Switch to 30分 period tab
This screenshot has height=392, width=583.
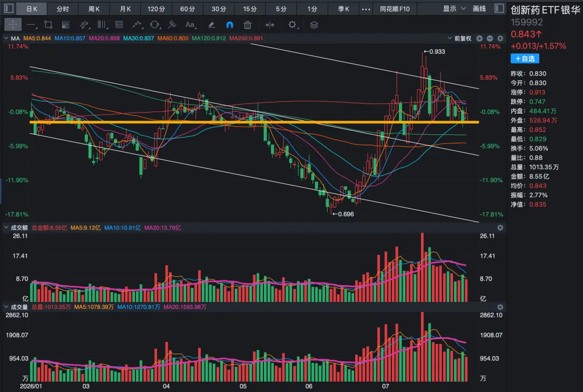click(219, 9)
